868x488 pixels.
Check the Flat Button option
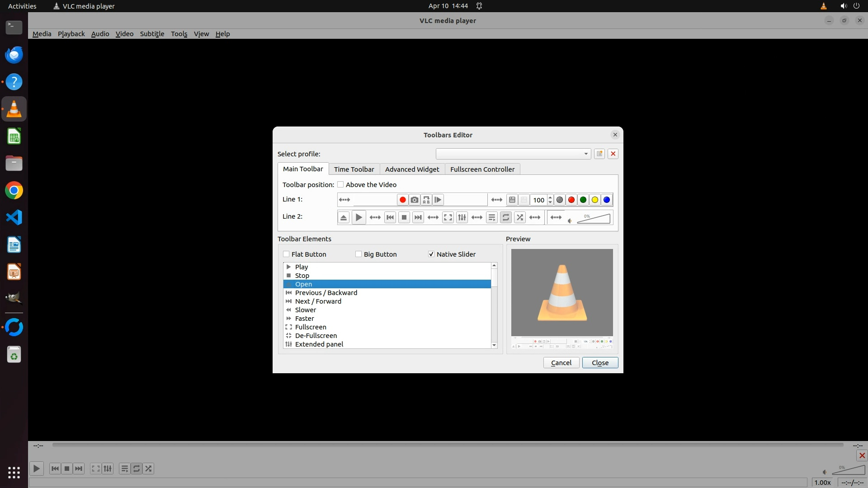pyautogui.click(x=286, y=254)
